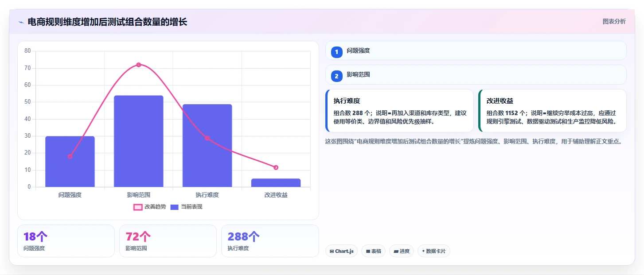
Task: Click the trend line point above 改进收益 bar
Action: coord(276,167)
